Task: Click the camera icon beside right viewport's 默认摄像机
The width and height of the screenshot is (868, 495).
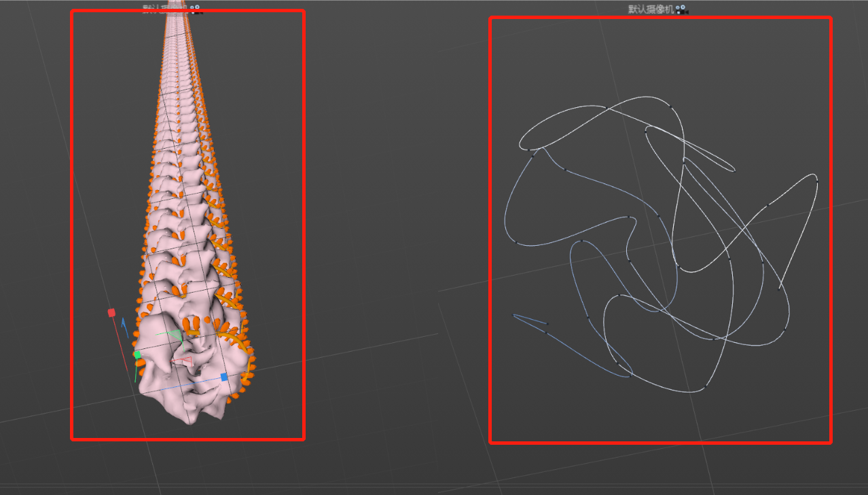Action: [x=683, y=10]
